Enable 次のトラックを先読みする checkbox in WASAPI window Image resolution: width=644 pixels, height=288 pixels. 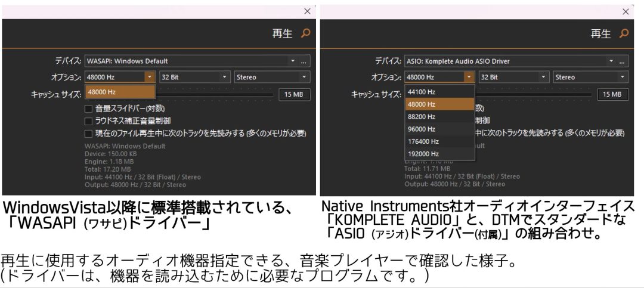pyautogui.click(x=88, y=134)
